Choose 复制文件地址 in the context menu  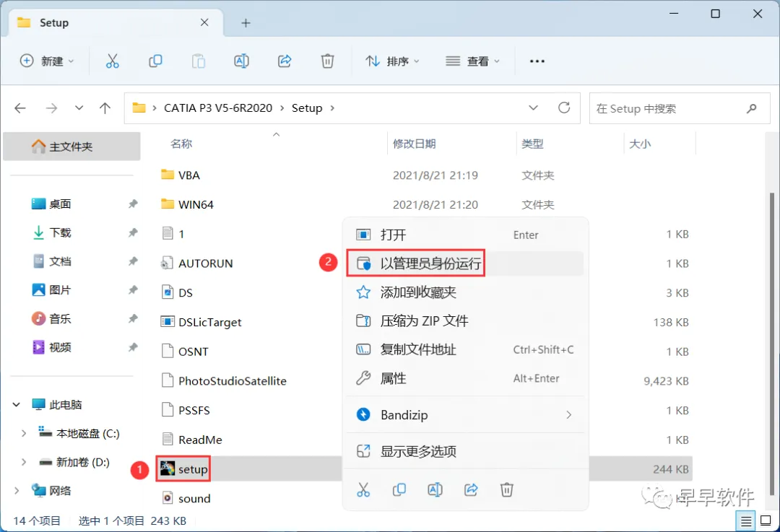(465, 350)
